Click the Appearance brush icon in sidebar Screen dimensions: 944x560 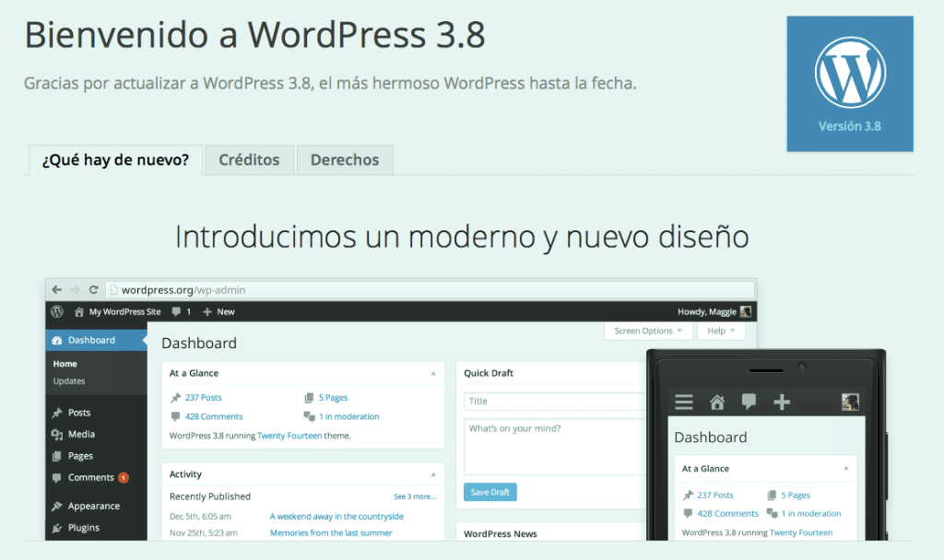pos(57,506)
